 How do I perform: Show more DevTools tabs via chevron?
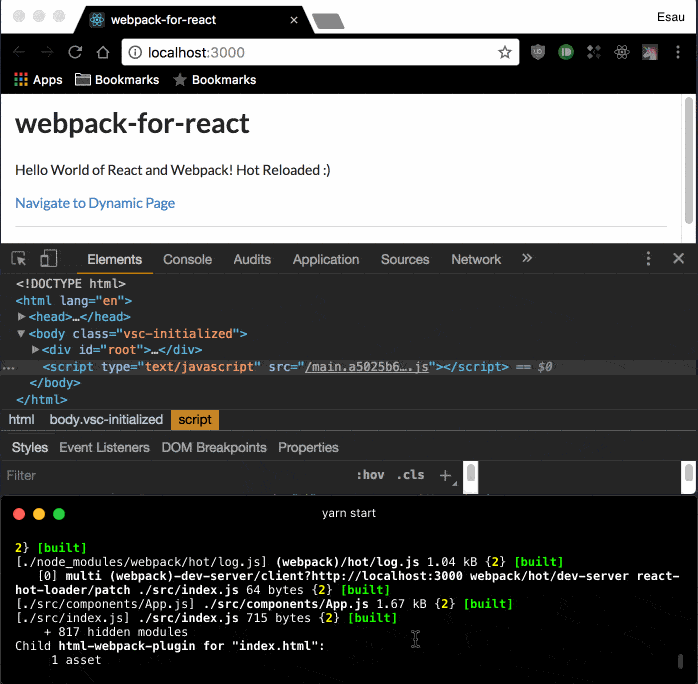tap(527, 259)
